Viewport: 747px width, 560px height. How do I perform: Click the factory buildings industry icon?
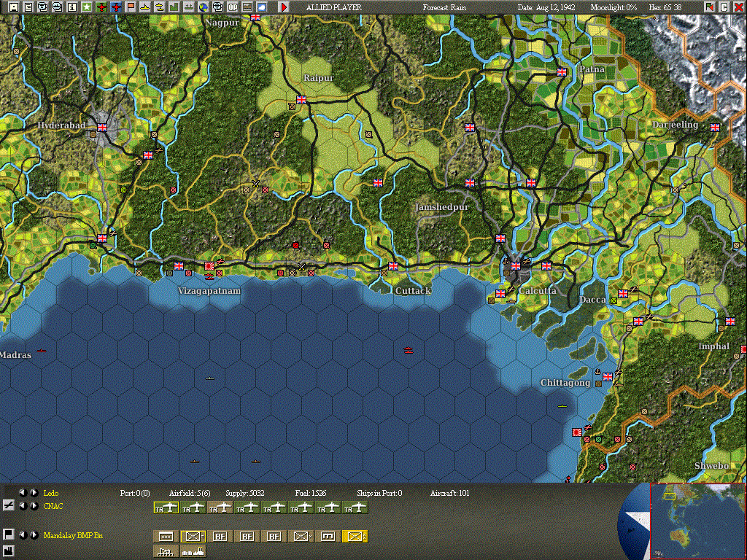click(x=193, y=551)
